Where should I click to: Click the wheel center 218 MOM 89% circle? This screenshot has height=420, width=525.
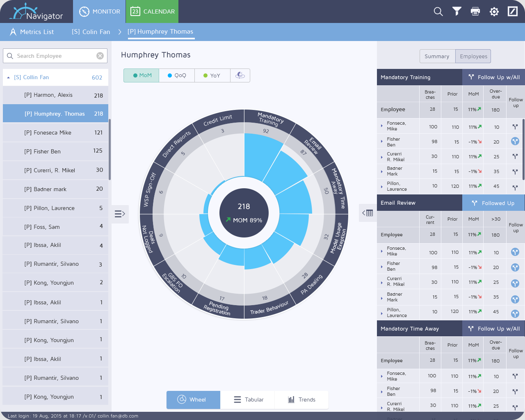244,213
